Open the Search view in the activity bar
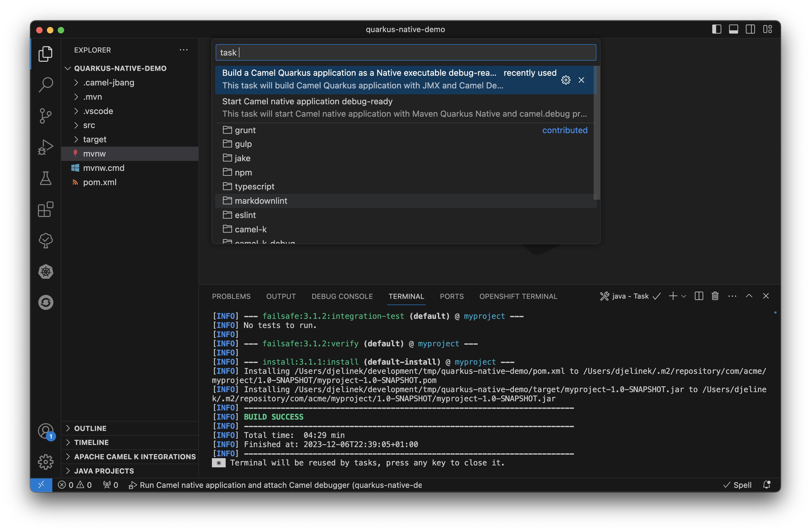811x532 pixels. (45, 84)
